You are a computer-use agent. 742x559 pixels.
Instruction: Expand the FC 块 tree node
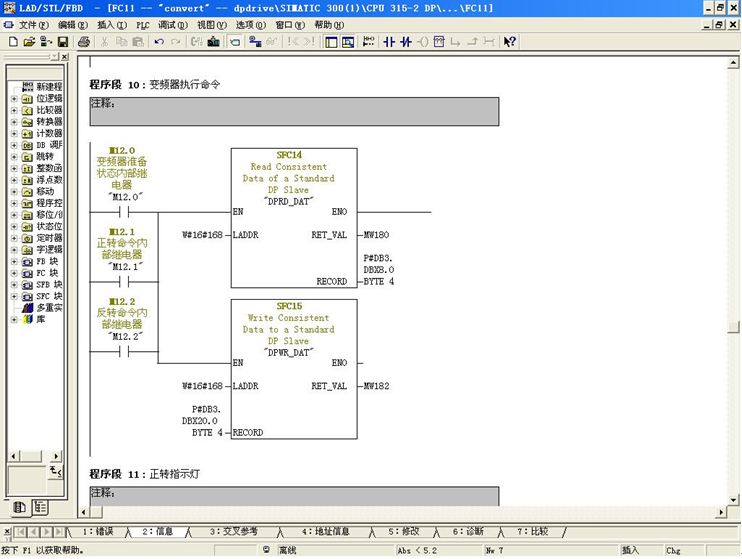[x=14, y=273]
